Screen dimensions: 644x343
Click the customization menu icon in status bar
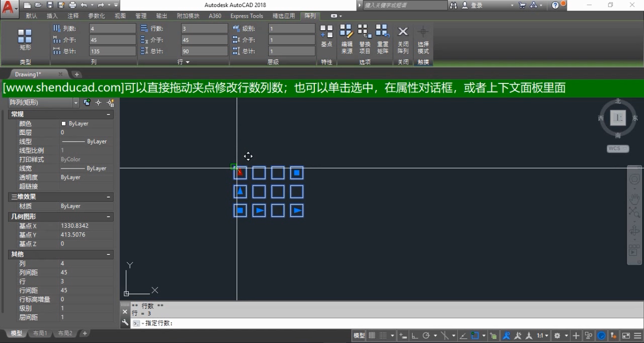tap(637, 335)
